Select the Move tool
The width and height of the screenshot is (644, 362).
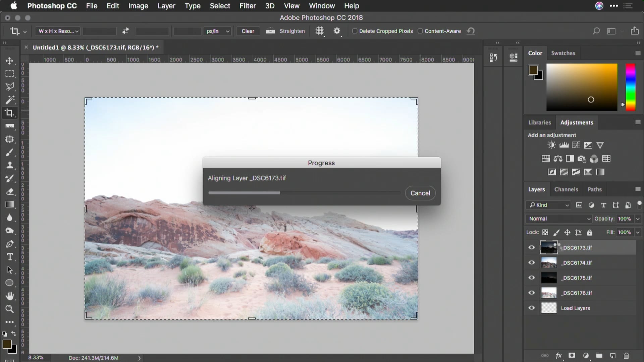10,61
